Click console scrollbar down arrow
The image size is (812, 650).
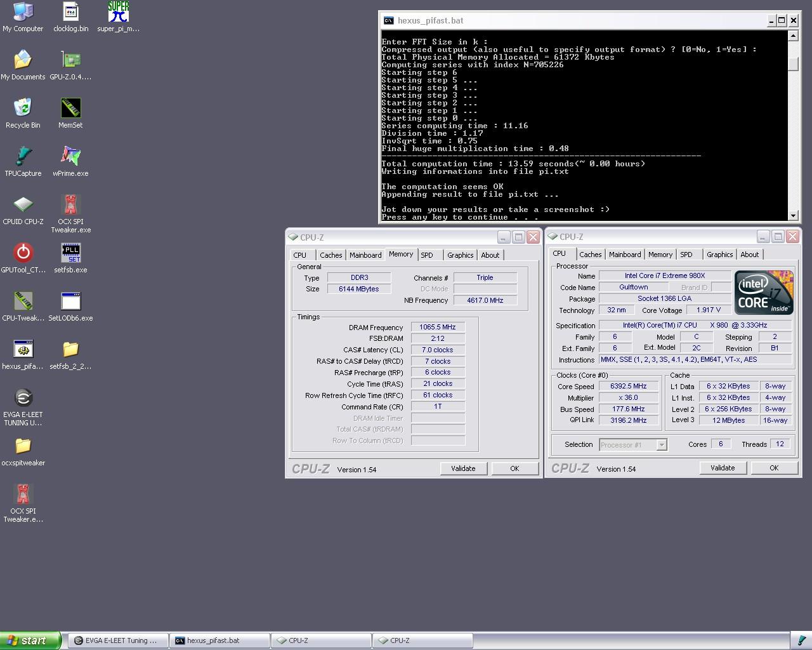pyautogui.click(x=793, y=216)
